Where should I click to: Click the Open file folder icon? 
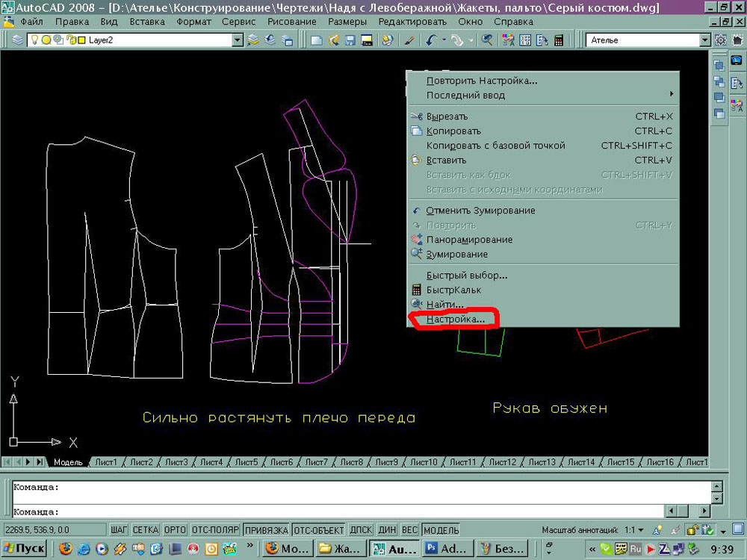click(x=333, y=40)
